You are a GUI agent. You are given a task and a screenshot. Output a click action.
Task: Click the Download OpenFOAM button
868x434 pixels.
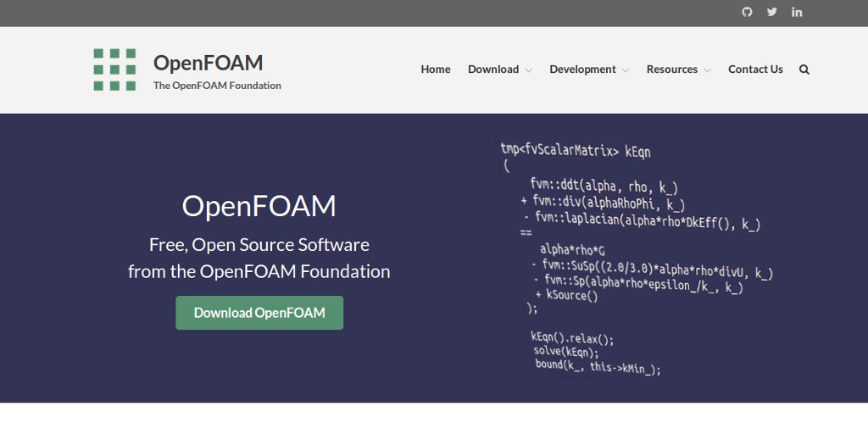click(x=259, y=313)
